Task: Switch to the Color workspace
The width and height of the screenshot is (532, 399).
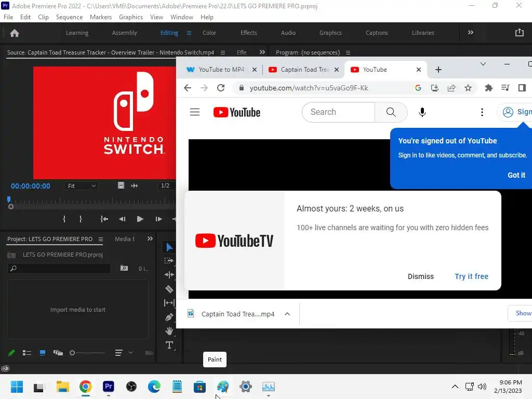Action: (x=209, y=33)
